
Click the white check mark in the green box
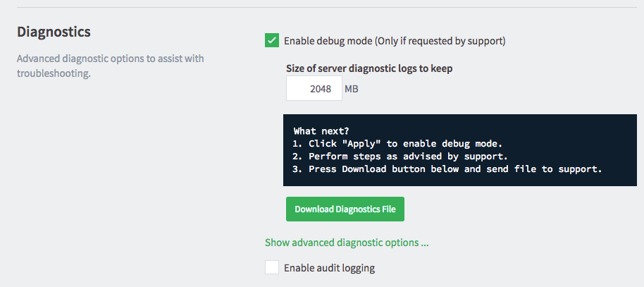[272, 40]
